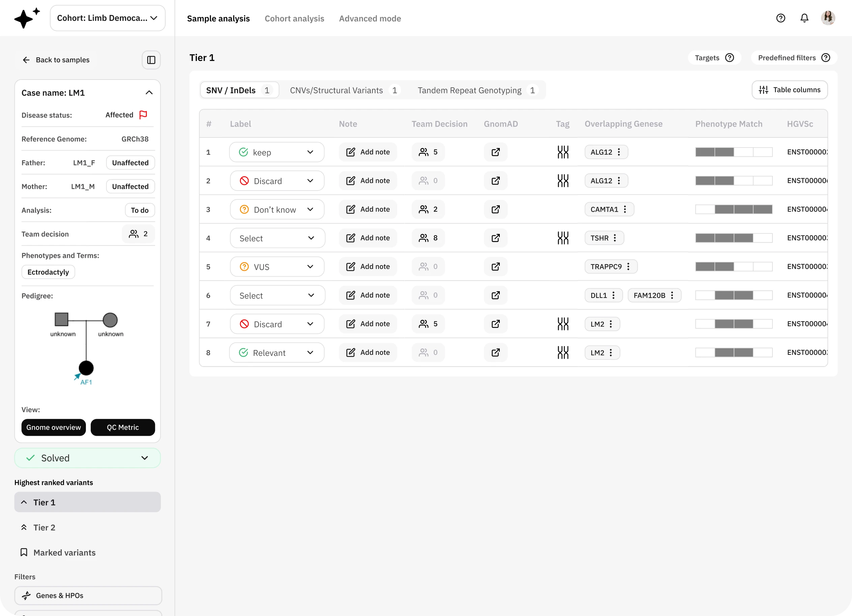Select the SNV / InDels tab

tap(239, 90)
